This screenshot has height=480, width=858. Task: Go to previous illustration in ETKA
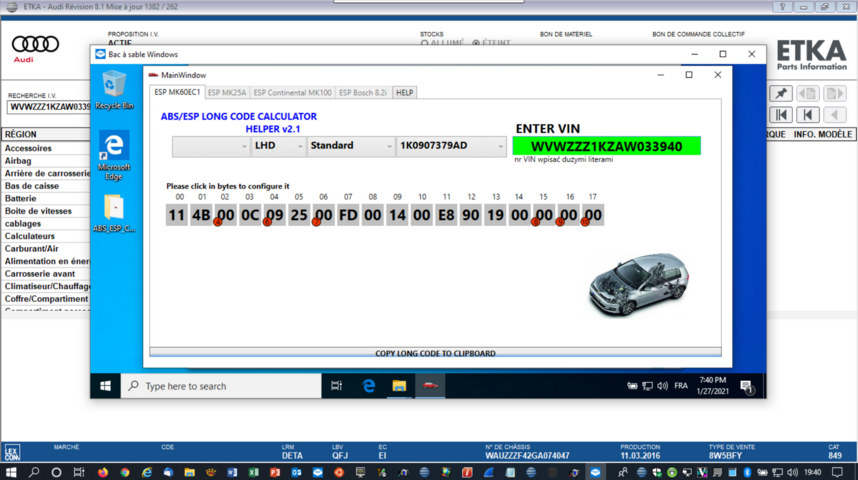tap(808, 115)
